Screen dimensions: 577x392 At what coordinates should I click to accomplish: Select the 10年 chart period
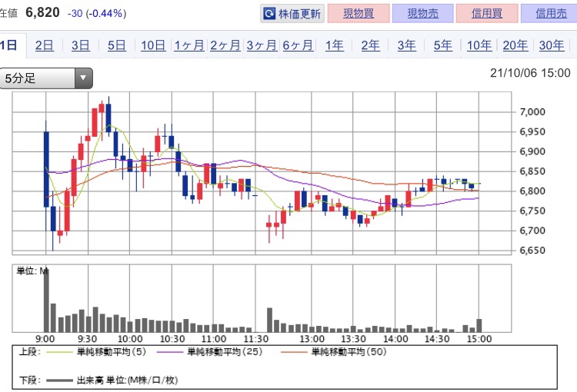click(479, 45)
